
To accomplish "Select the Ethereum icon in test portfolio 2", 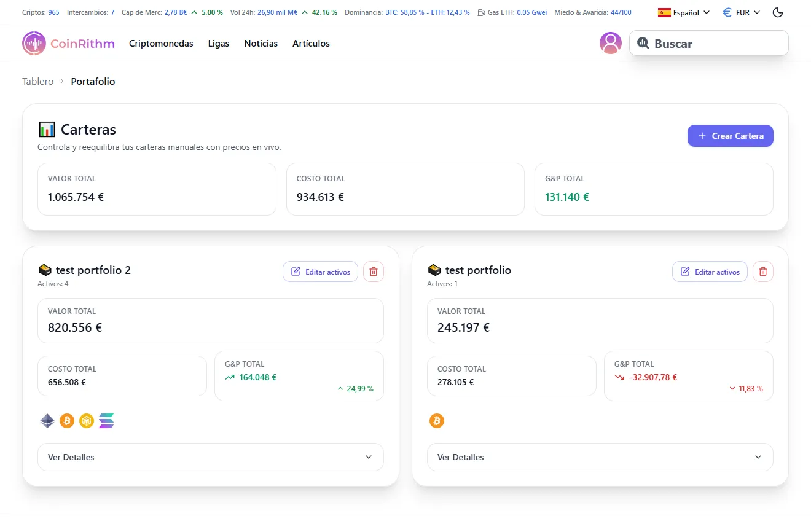I will pos(47,421).
